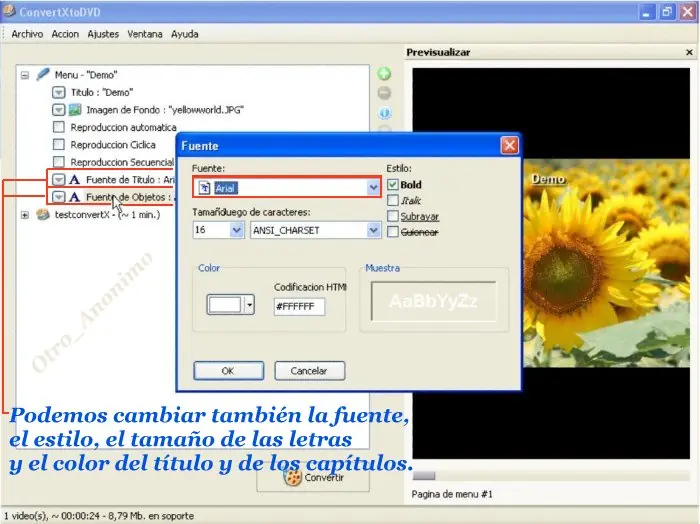Click the font type icon in the Fuente combo
The width and height of the screenshot is (700, 524).
(x=204, y=188)
